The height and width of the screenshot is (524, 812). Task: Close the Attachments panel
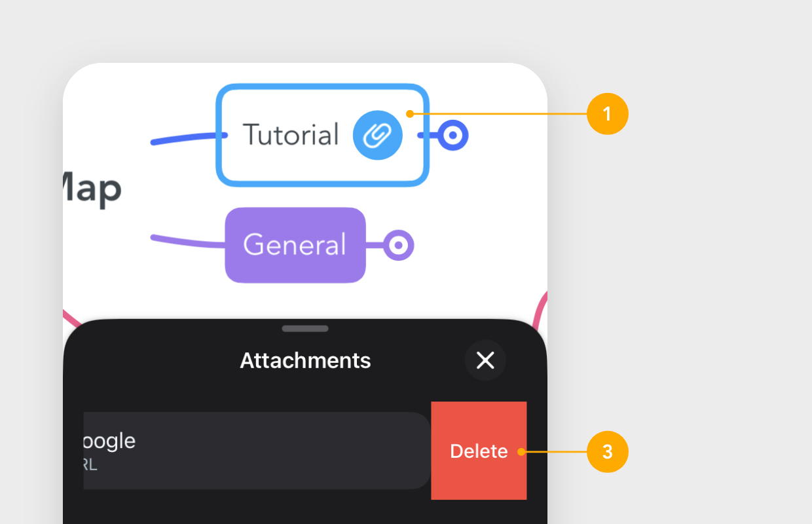485,360
